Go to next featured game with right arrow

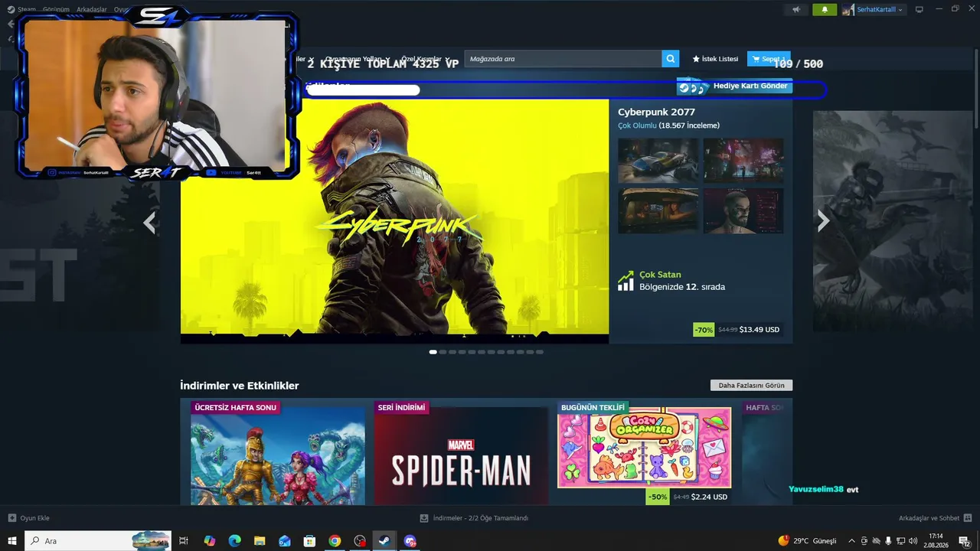tap(823, 222)
